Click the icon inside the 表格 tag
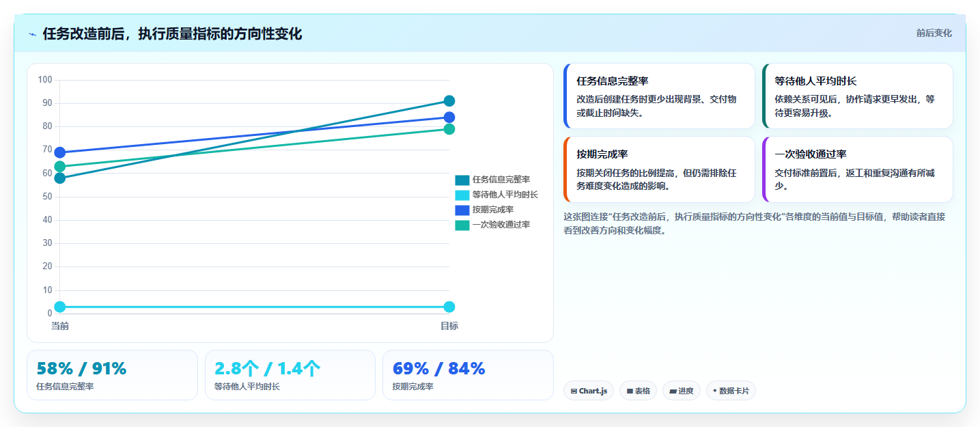980x427 pixels. (630, 391)
